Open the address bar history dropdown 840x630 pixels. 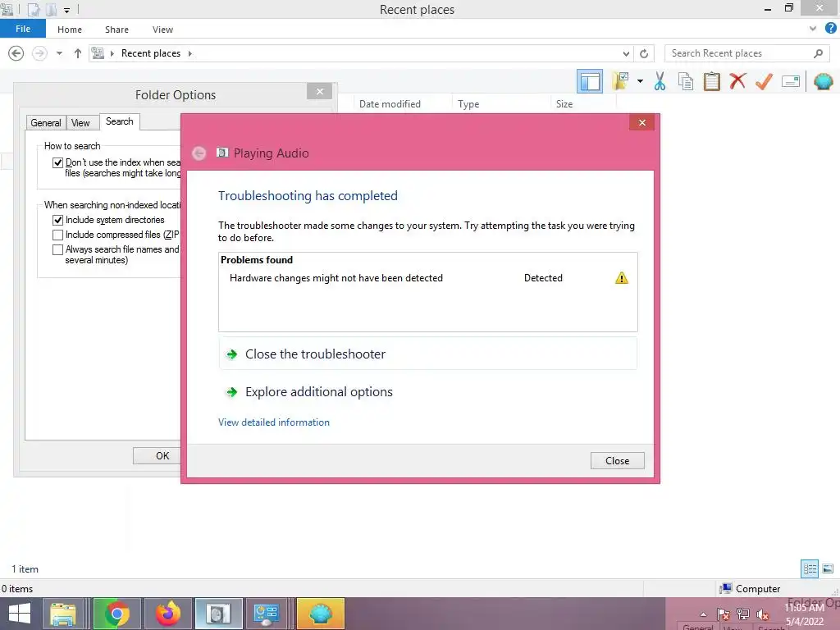[626, 53]
